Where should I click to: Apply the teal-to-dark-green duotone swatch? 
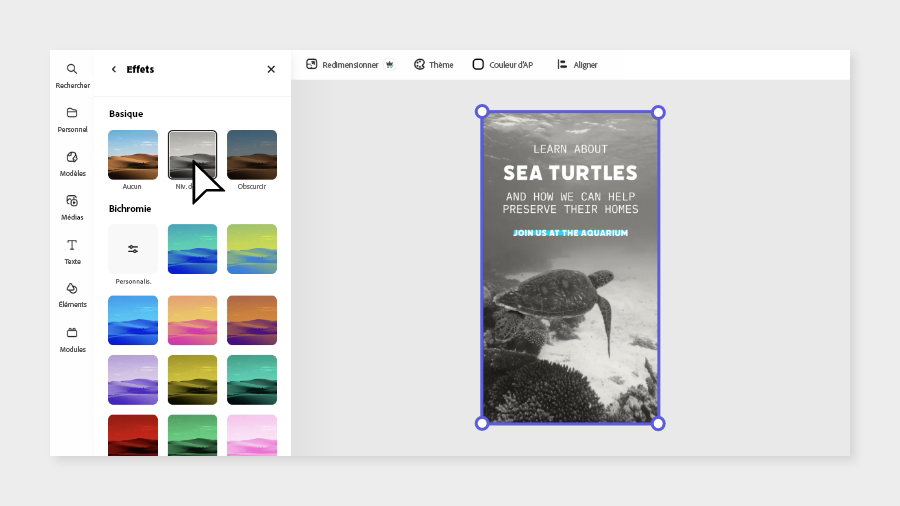pos(252,380)
